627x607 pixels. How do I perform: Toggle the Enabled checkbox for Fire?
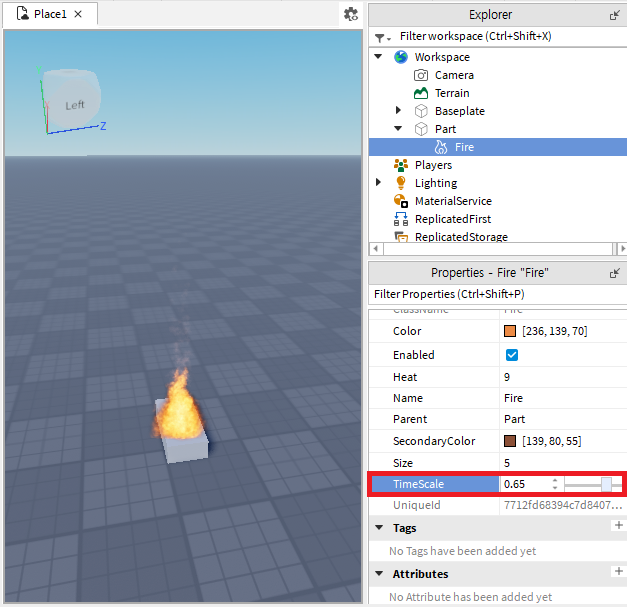511,355
